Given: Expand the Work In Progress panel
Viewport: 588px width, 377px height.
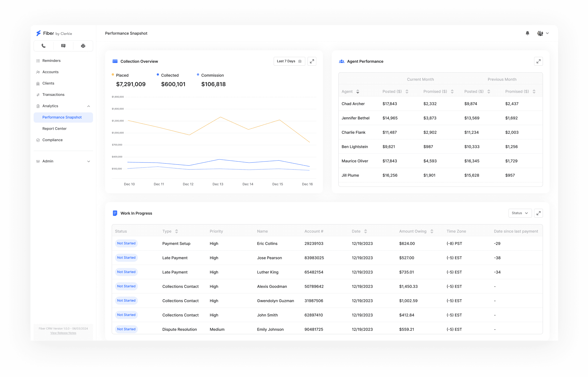Looking at the screenshot, I should 538,213.
